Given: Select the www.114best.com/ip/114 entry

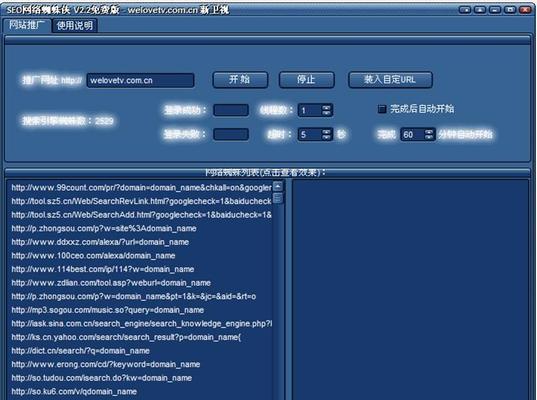Looking at the screenshot, I should [x=141, y=269].
